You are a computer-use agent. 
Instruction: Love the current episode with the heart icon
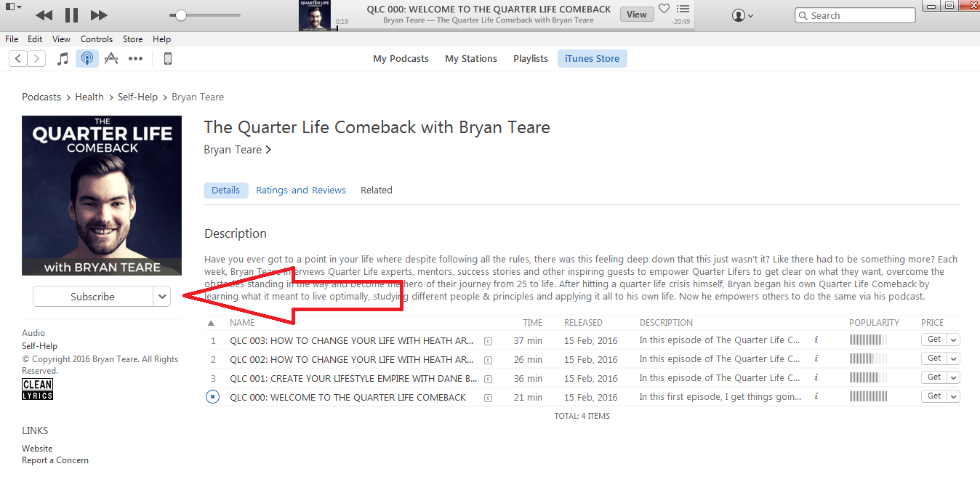[x=664, y=9]
